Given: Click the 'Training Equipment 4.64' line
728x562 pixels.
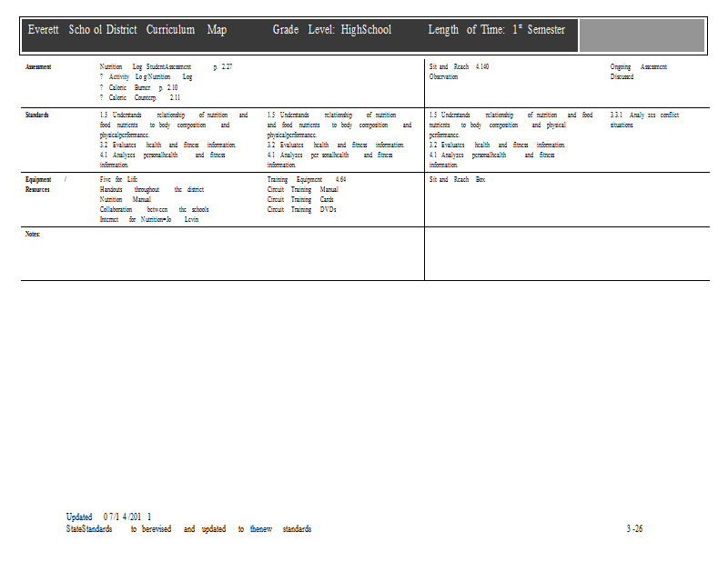Looking at the screenshot, I should tap(307, 179).
